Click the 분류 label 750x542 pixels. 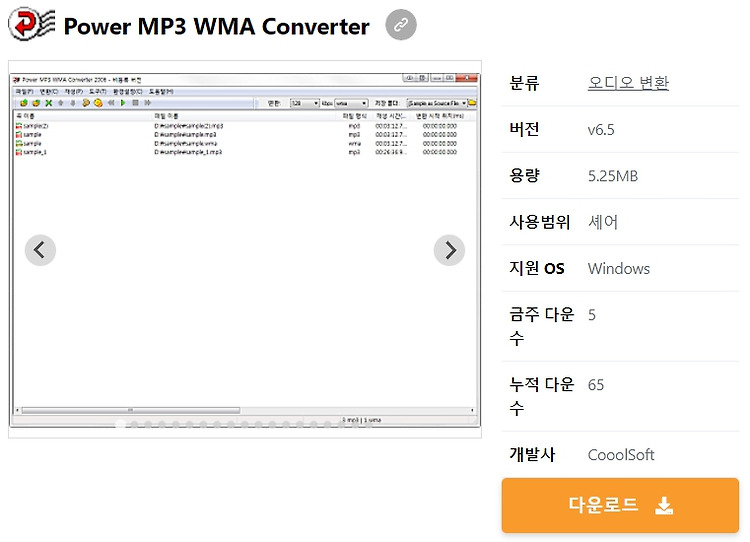(x=524, y=83)
